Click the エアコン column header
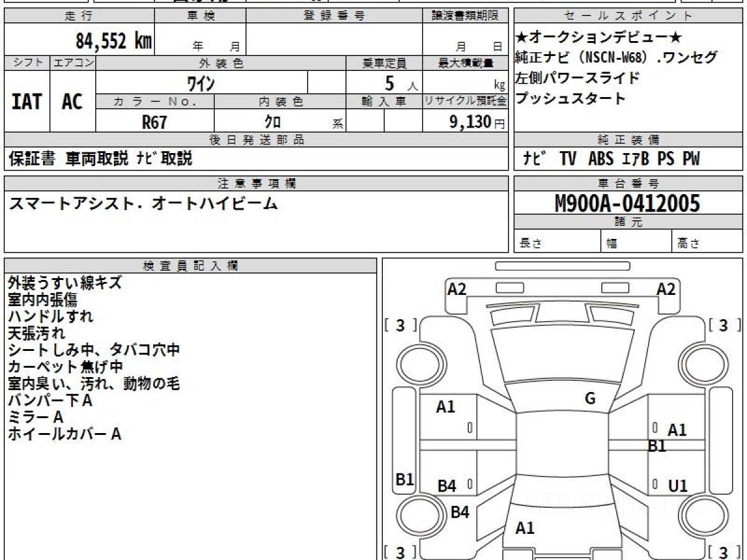This screenshot has height=560, width=747. tap(73, 63)
